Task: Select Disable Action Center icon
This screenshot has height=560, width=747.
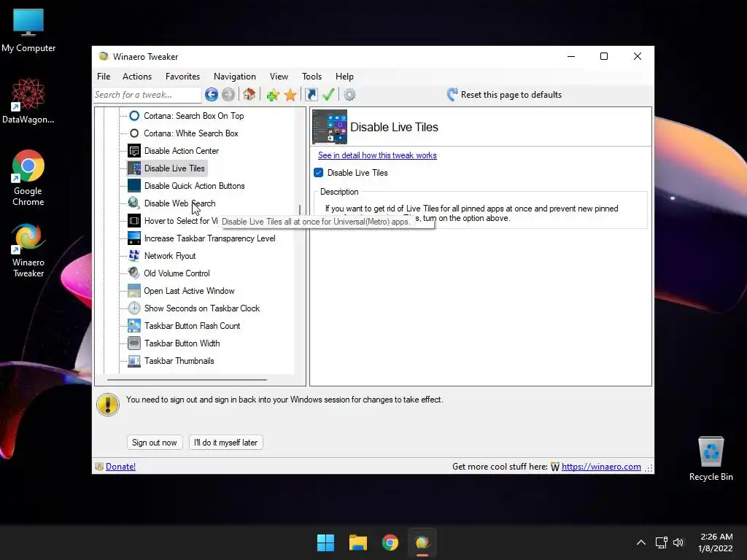Action: pos(134,151)
